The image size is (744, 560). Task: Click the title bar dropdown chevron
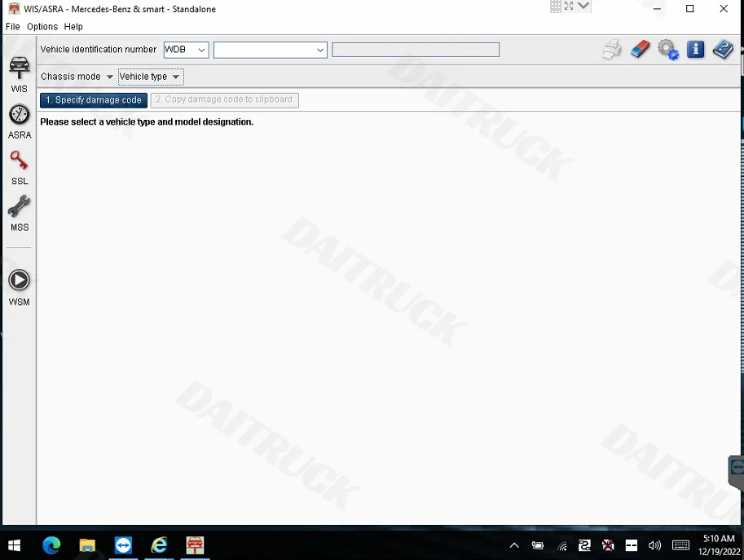click(x=583, y=6)
